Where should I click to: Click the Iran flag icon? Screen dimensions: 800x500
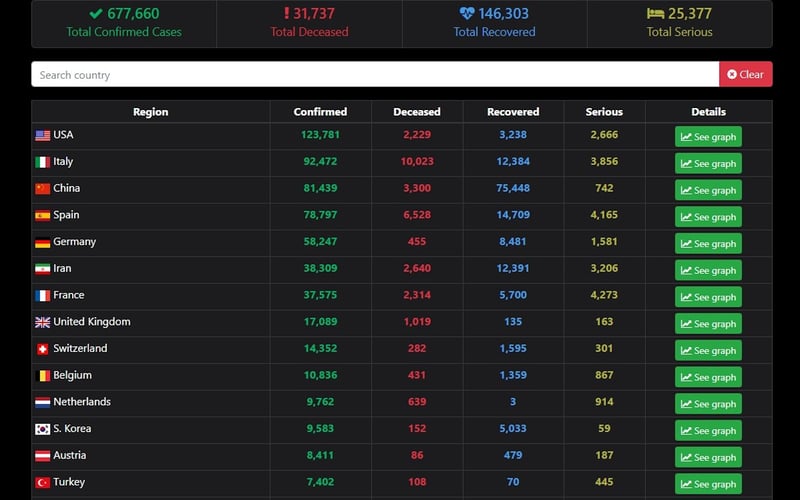pos(42,269)
